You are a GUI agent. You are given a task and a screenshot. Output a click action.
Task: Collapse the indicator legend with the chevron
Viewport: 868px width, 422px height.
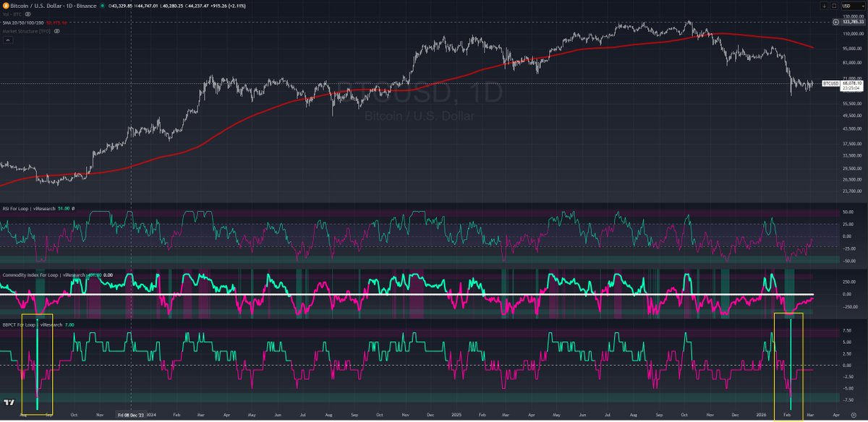[x=7, y=40]
